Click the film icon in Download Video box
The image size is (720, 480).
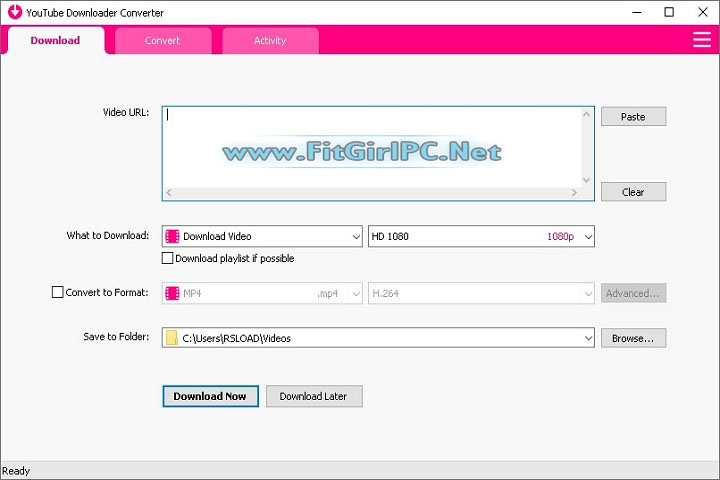pos(172,236)
